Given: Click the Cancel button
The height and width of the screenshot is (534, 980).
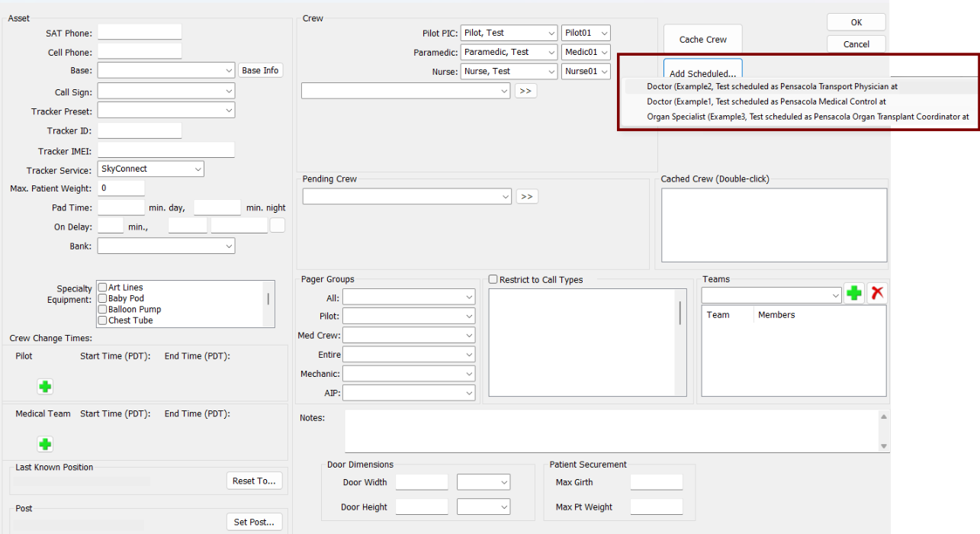Looking at the screenshot, I should [856, 44].
